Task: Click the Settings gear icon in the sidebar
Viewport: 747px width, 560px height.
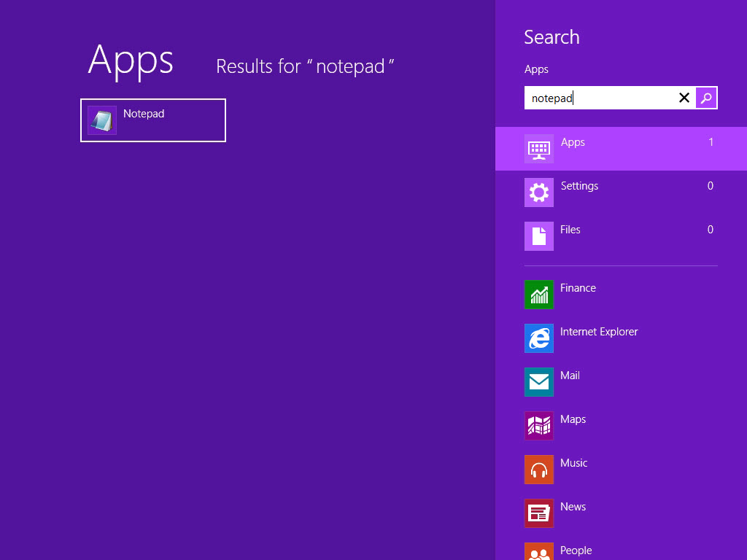Action: [538, 192]
